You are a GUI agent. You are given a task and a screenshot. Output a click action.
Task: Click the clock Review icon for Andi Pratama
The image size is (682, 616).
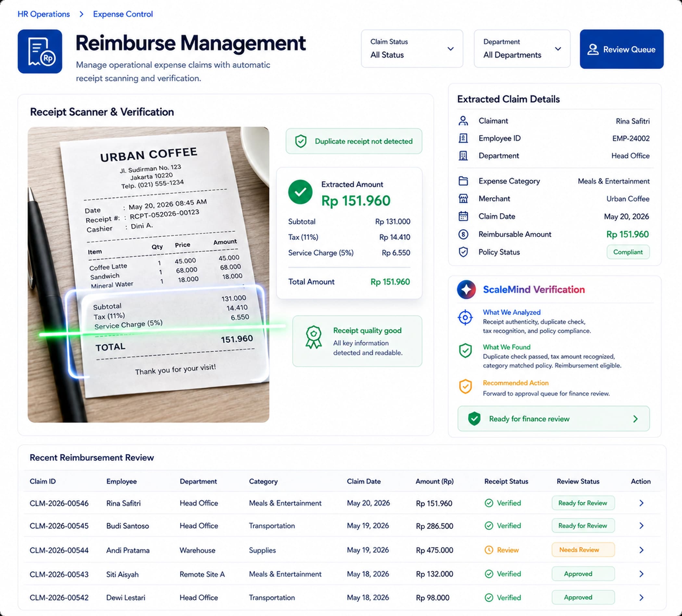click(489, 550)
